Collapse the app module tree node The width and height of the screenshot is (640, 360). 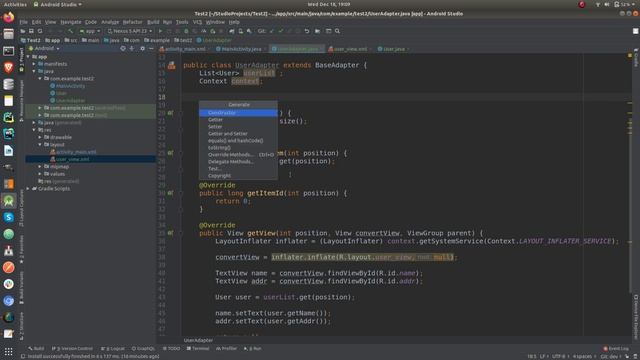point(28,57)
